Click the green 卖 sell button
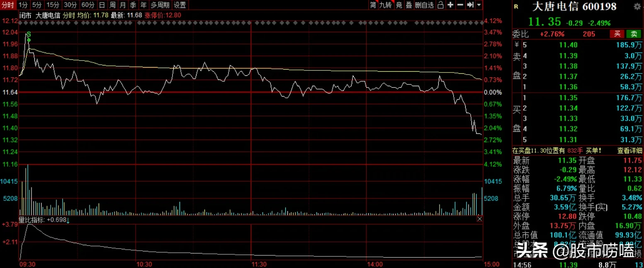This screenshot has width=644, height=268. pyautogui.click(x=634, y=34)
